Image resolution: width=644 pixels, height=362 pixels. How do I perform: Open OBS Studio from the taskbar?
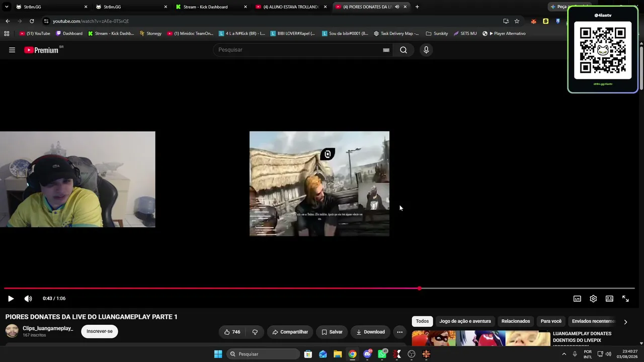(x=412, y=354)
